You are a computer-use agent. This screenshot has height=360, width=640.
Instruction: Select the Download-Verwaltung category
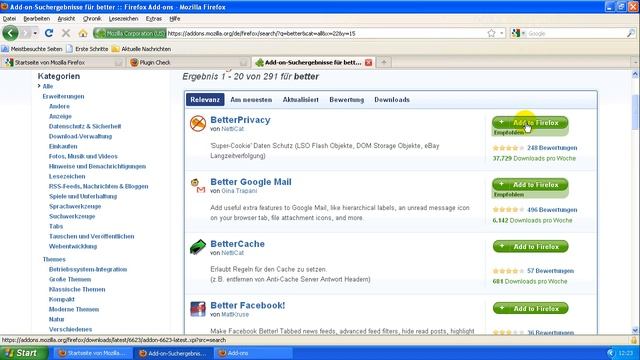[80, 136]
